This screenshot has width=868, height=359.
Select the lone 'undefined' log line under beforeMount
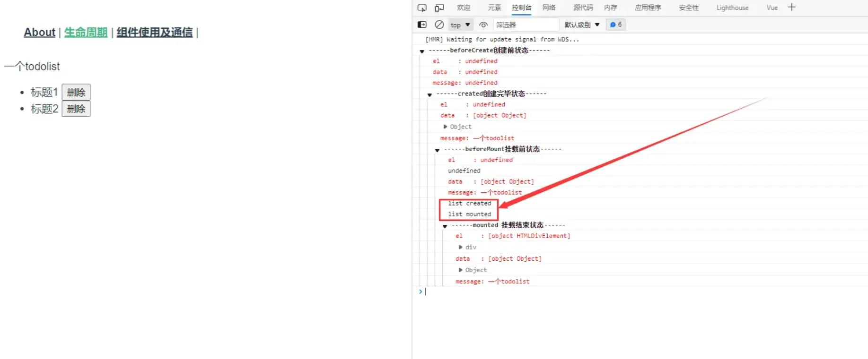464,171
